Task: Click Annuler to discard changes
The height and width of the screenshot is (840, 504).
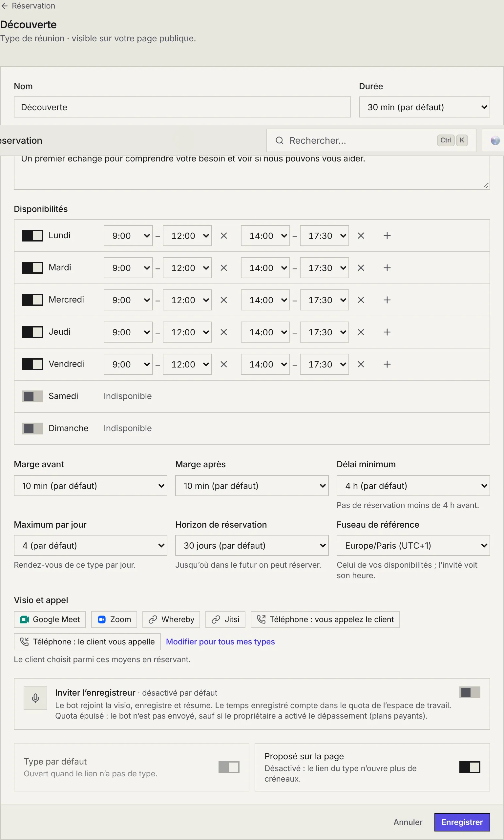Action: [408, 822]
